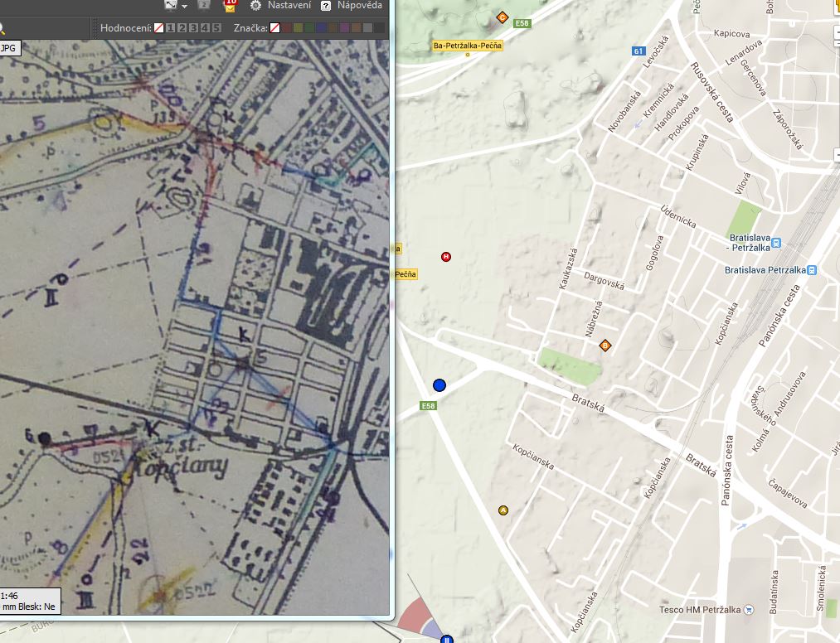
Task: Select the yellow A marker on map
Action: (x=503, y=510)
